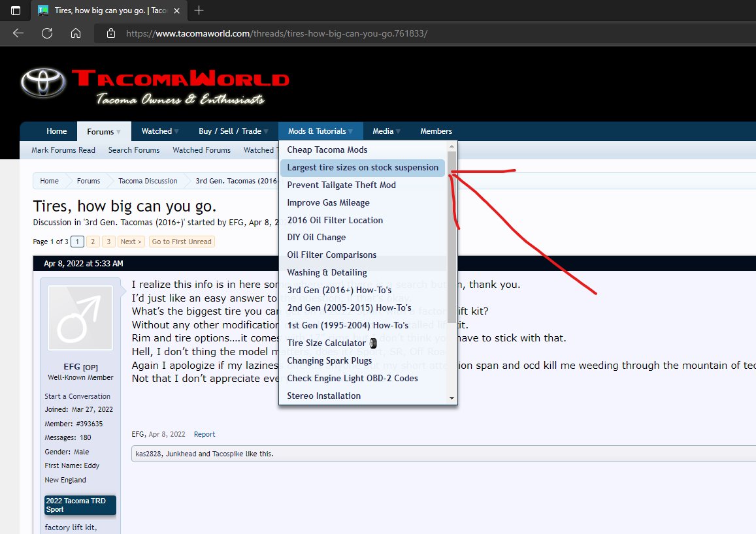The image size is (756, 534).
Task: Click current page 1 button
Action: click(77, 242)
